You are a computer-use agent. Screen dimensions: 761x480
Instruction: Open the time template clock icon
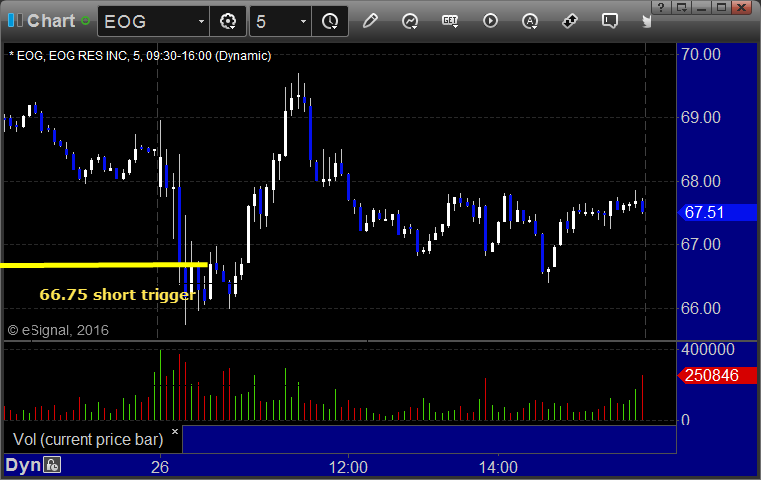pyautogui.click(x=330, y=21)
